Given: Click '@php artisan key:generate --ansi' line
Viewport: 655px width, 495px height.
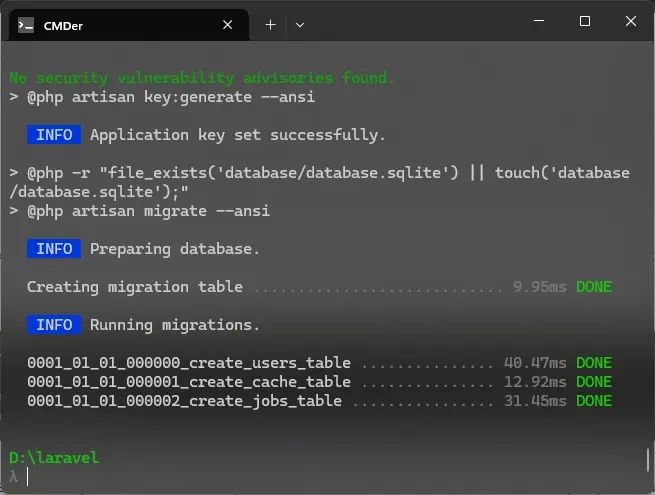Looking at the screenshot, I should pos(162,97).
